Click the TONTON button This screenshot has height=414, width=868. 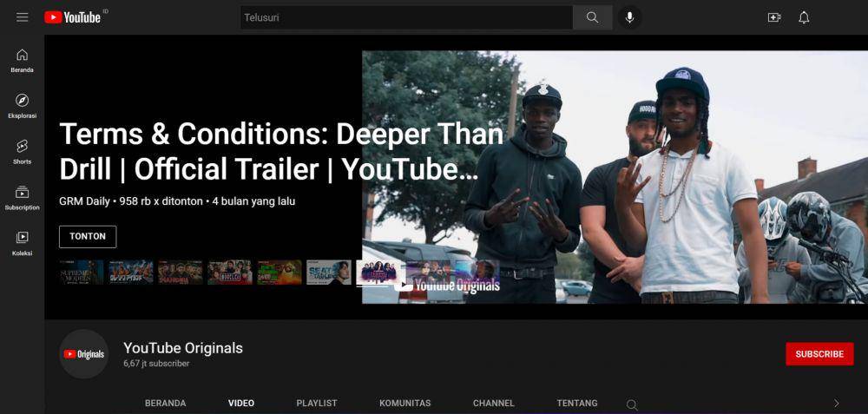point(88,236)
